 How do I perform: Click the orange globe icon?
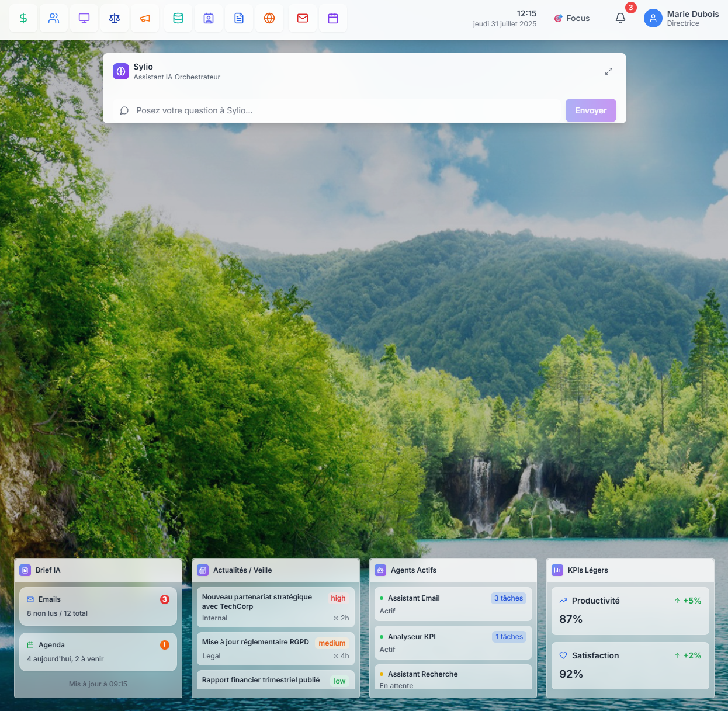coord(269,18)
